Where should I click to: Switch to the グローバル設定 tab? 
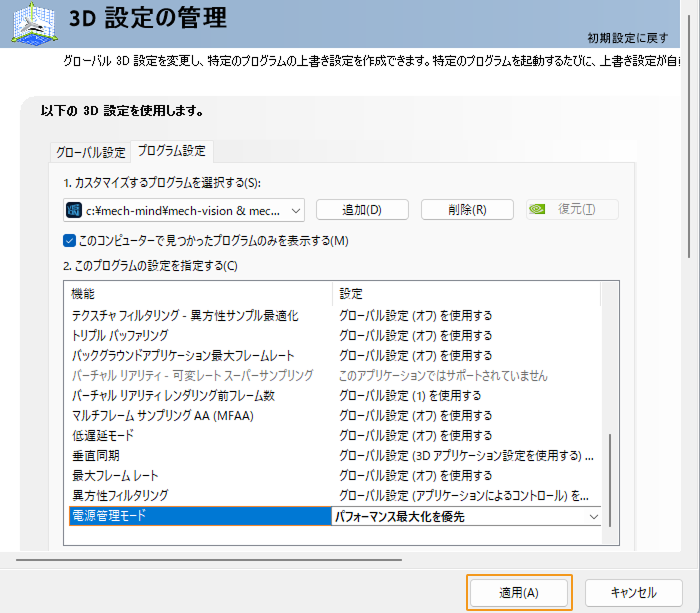click(91, 152)
